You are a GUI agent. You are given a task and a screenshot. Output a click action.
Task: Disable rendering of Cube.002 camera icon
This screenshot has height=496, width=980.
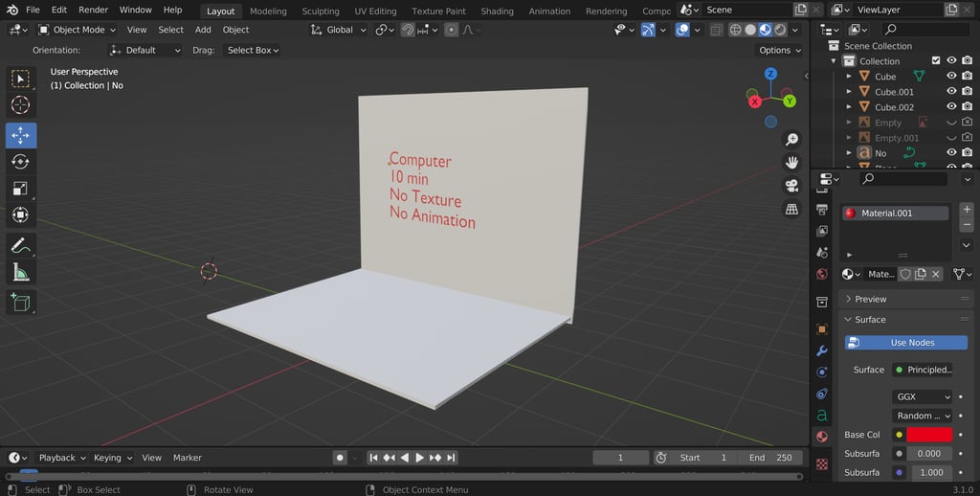pyautogui.click(x=968, y=107)
